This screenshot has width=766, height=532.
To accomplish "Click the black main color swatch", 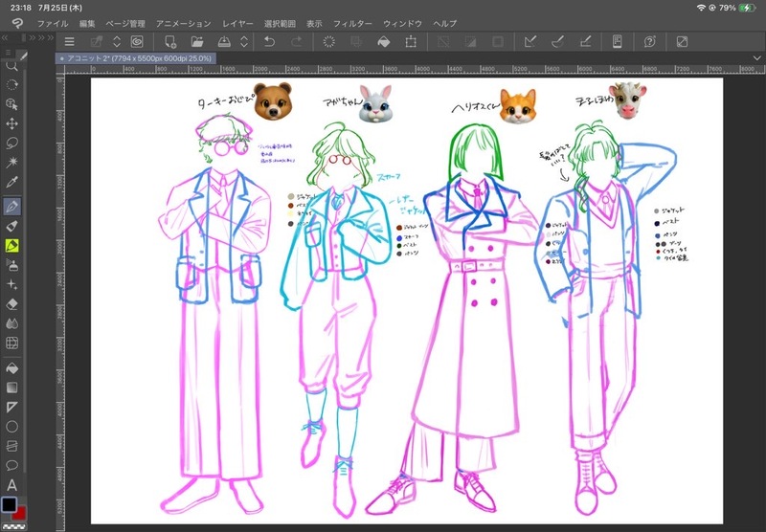I will coord(9,504).
